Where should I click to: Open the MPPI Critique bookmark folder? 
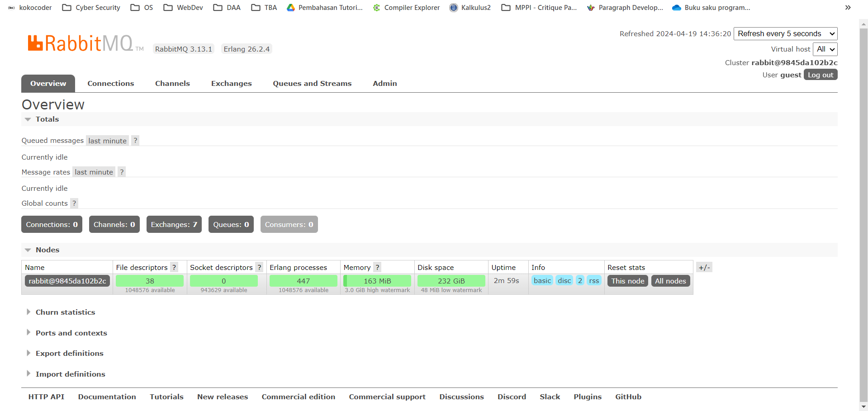pyautogui.click(x=539, y=8)
